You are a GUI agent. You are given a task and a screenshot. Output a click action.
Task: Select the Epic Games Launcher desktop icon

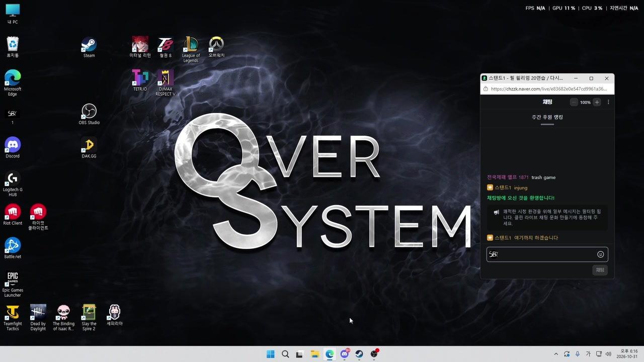coord(13,284)
